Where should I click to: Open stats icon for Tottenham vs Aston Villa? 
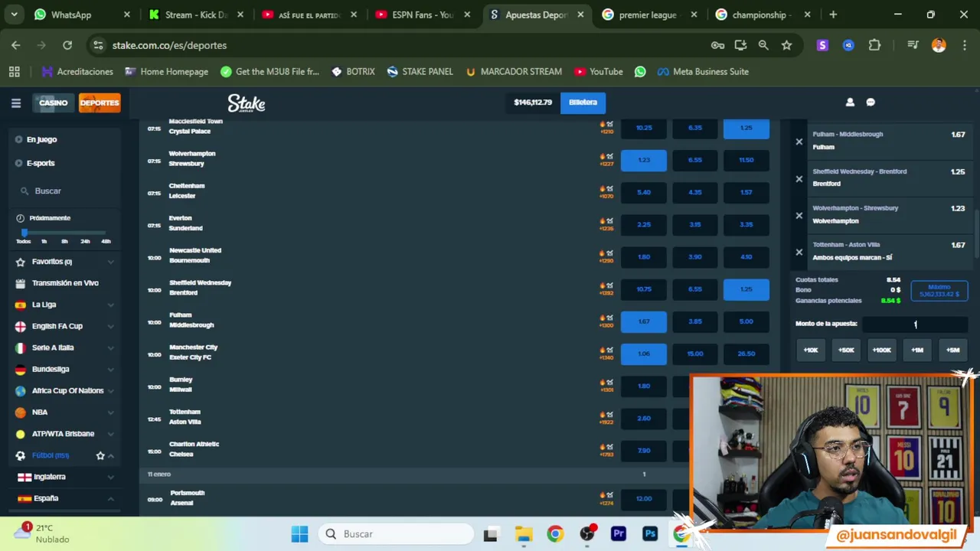point(609,414)
